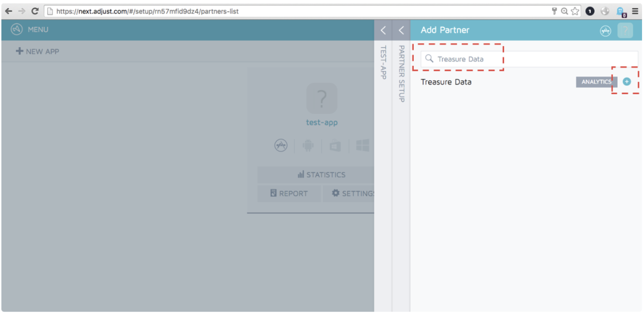The image size is (644, 316).
Task: Switch to the vertical TEST-APP tab
Action: [x=384, y=62]
